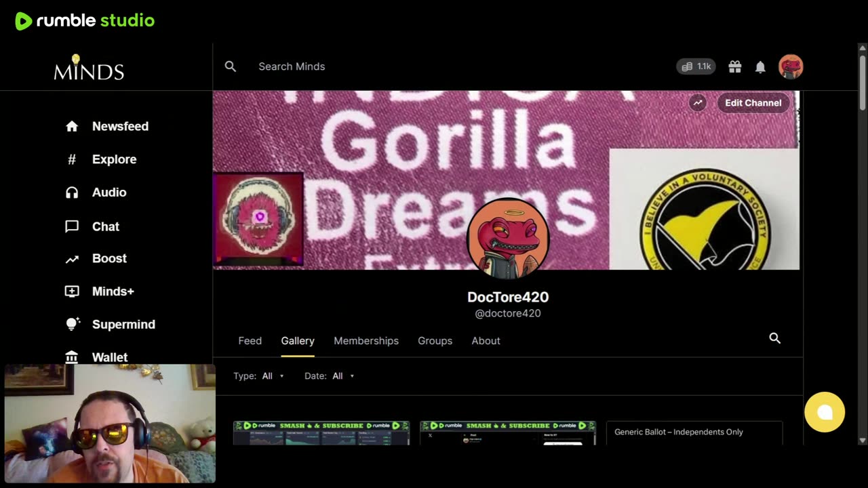Open the notifications bell
This screenshot has width=868, height=488.
(761, 66)
